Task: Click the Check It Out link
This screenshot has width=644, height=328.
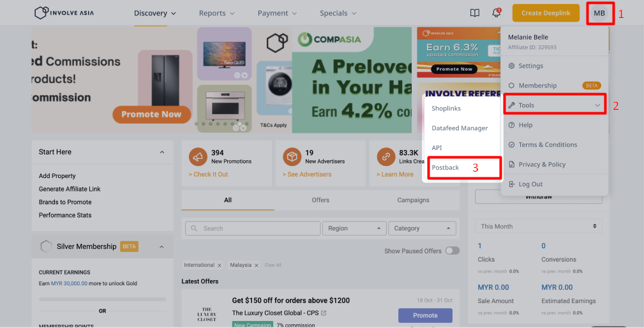Action: tap(208, 174)
